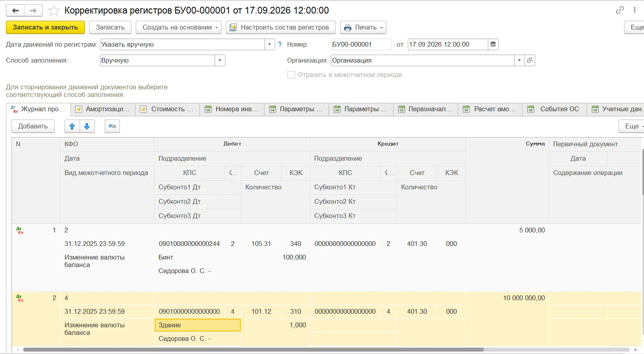Click Записать и закрыть button
The width and height of the screenshot is (644, 354).
(x=45, y=28)
